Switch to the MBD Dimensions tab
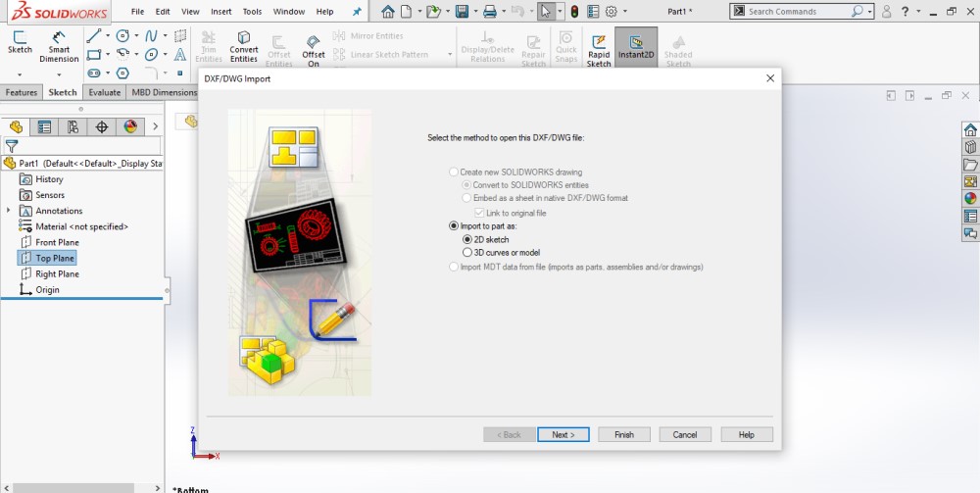The width and height of the screenshot is (980, 493). [x=165, y=92]
